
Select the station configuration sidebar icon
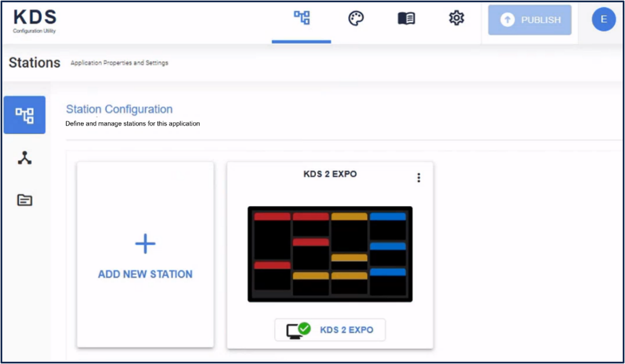[x=25, y=115]
